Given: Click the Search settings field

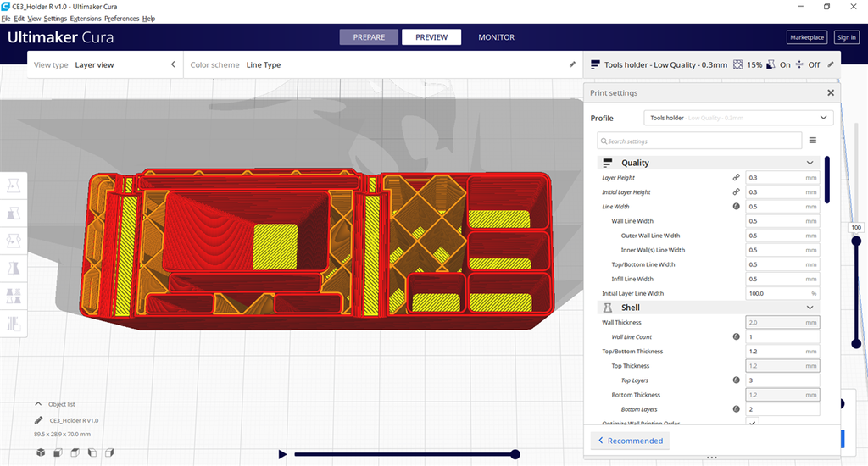Looking at the screenshot, I should pyautogui.click(x=699, y=141).
